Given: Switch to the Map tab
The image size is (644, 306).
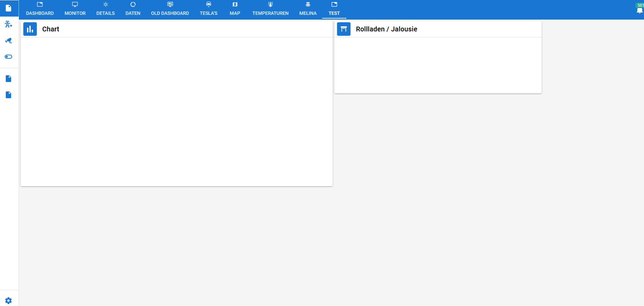Looking at the screenshot, I should tap(235, 9).
